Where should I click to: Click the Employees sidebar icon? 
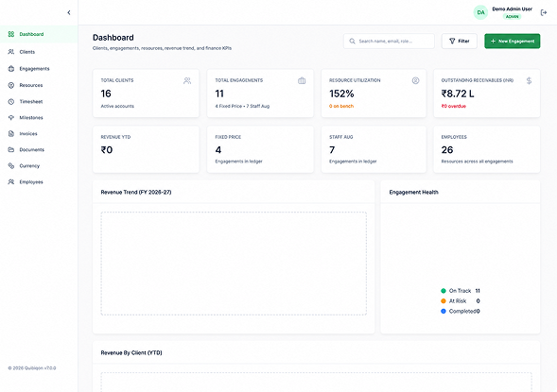(x=11, y=182)
